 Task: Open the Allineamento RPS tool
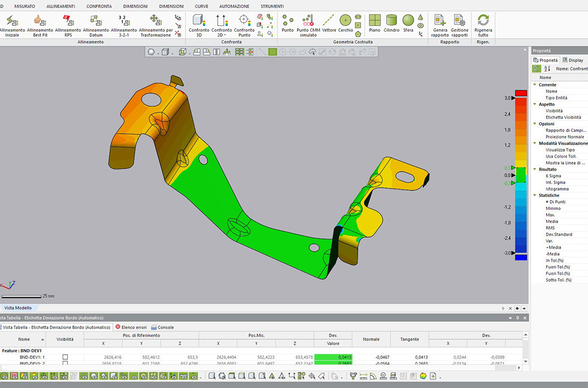coord(68,25)
